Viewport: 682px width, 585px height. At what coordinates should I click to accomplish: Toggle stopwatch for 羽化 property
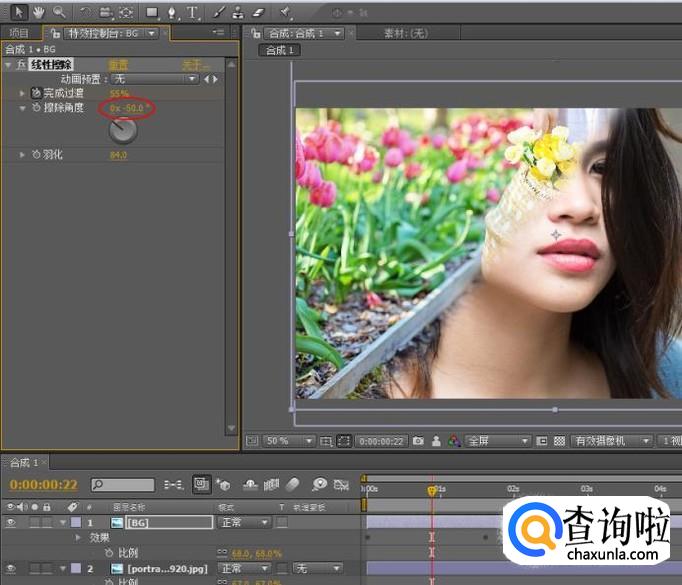[36, 155]
